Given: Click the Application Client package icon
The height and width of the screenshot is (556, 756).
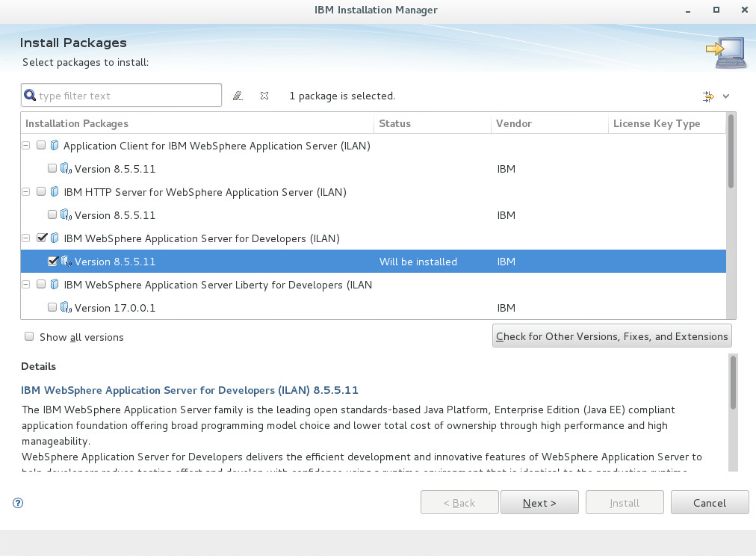Looking at the screenshot, I should tap(55, 145).
